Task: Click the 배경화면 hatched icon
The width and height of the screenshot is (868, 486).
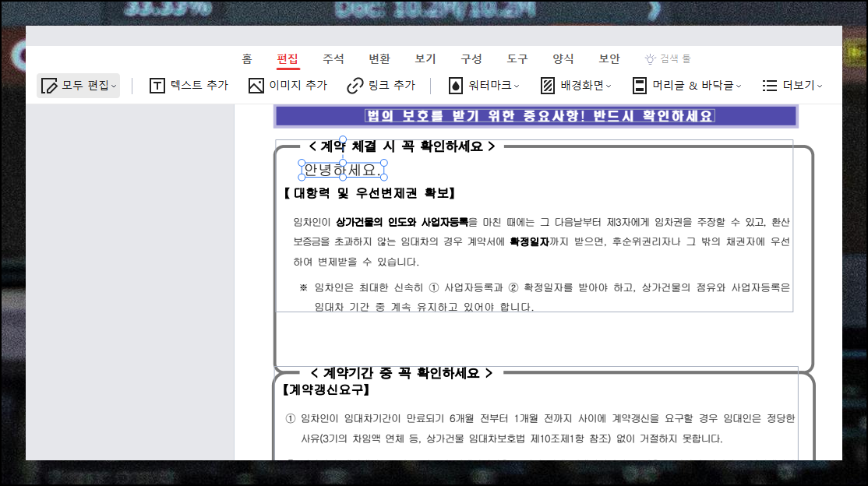Action: pyautogui.click(x=548, y=86)
